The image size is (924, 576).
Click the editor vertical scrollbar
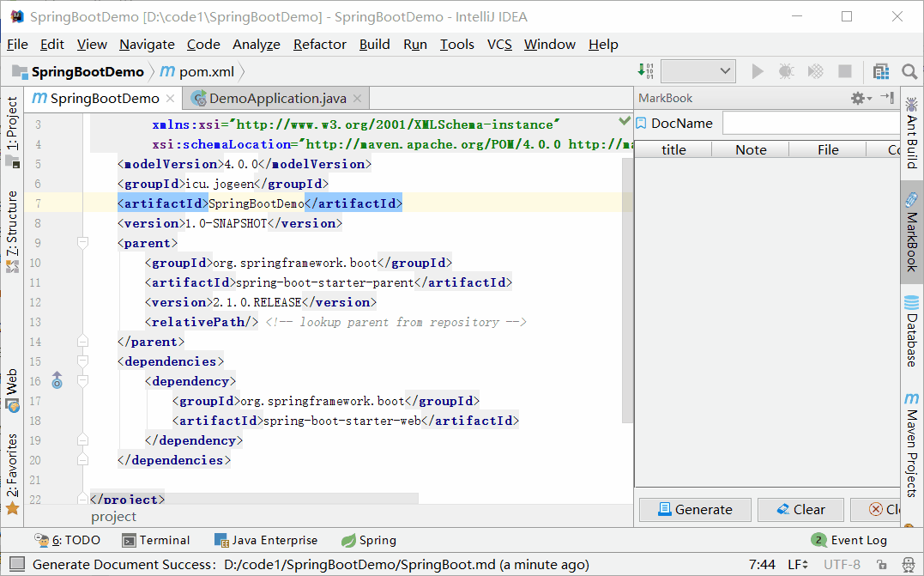pos(628,289)
